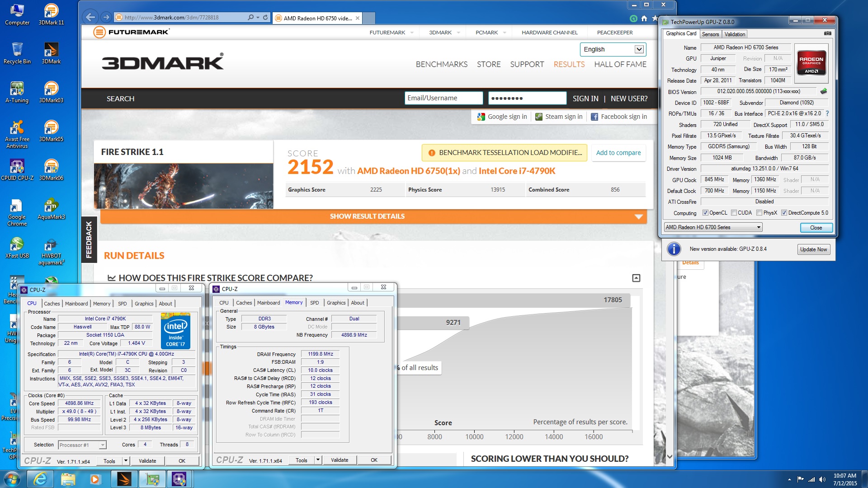Open the GPU-Z taskbar icon
Screen dimensions: 868x488
point(151,479)
